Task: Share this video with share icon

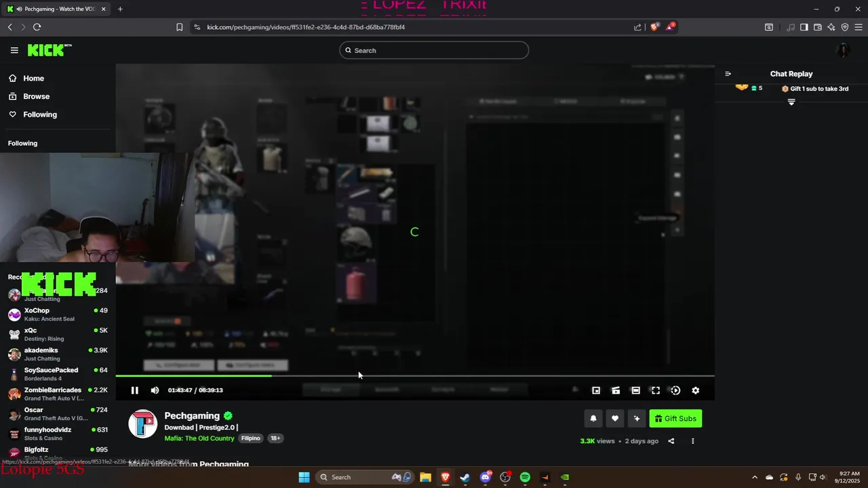Action: coord(671,441)
